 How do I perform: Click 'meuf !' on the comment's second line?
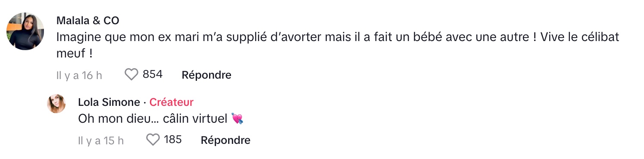(75, 54)
